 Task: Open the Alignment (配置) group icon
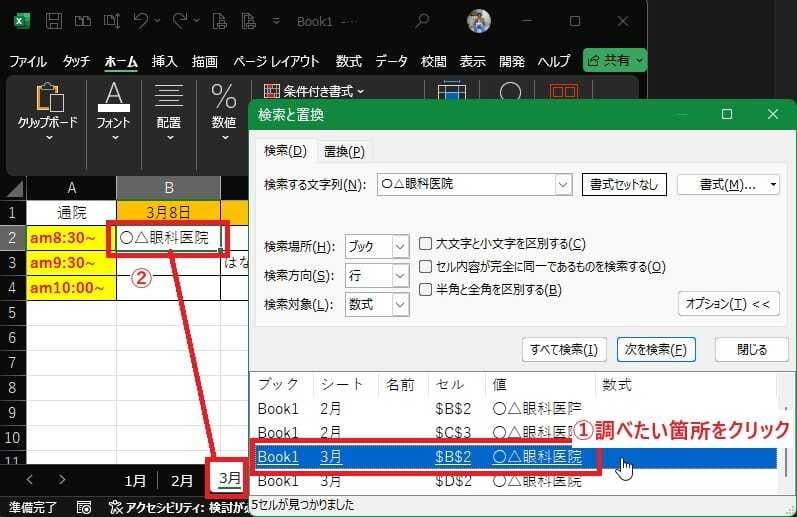[x=168, y=108]
